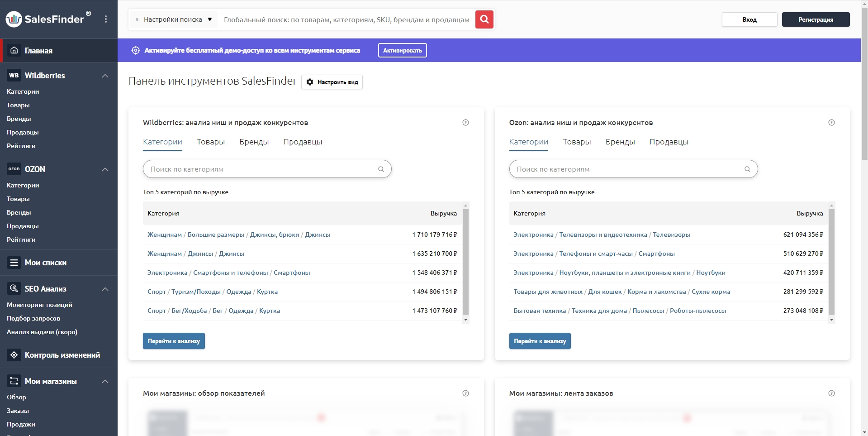Open help for Мои магазины: лента заказов
Image resolution: width=868 pixels, height=436 pixels.
coord(831,393)
